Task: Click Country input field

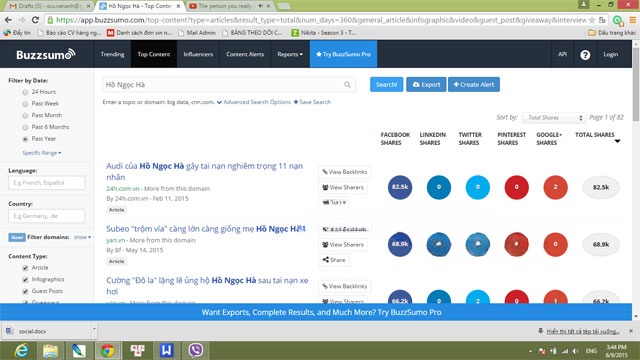Action: (x=47, y=216)
